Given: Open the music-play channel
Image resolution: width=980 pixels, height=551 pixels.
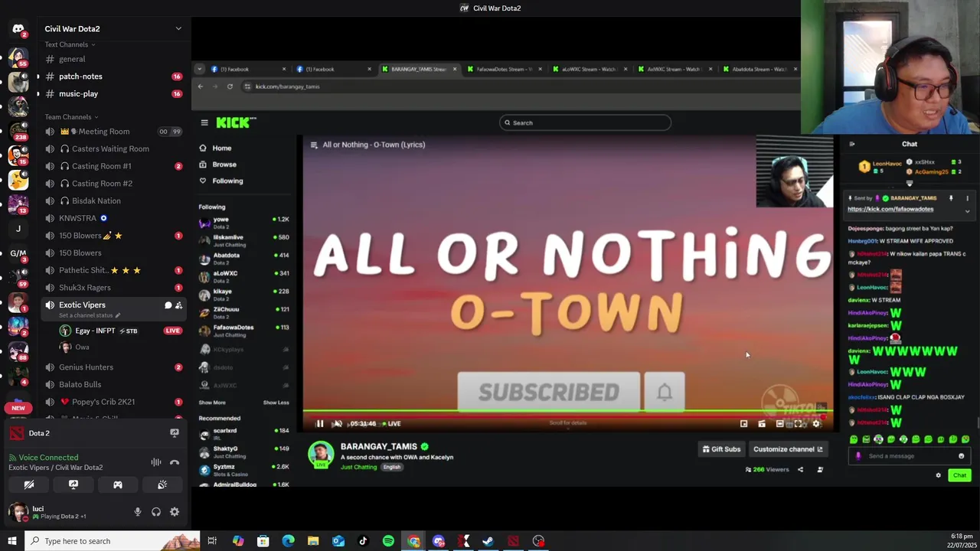Looking at the screenshot, I should click(x=113, y=94).
